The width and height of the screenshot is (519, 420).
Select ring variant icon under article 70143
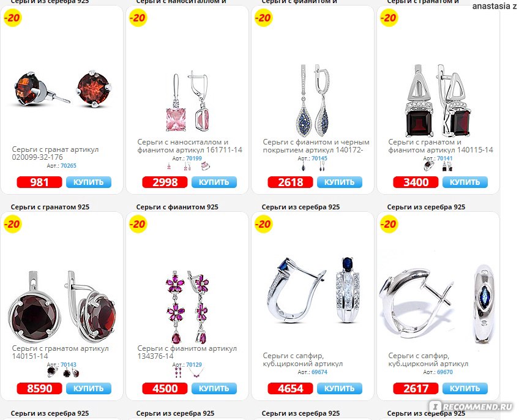click(x=52, y=373)
